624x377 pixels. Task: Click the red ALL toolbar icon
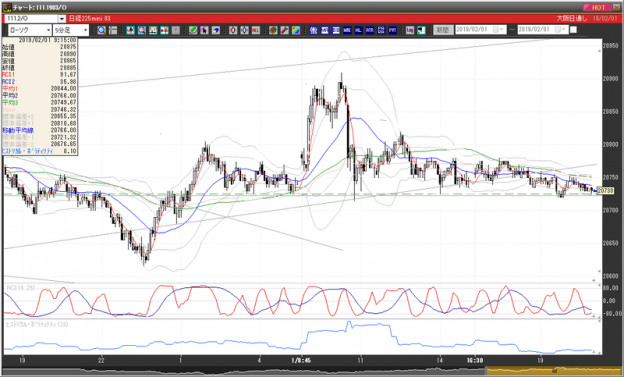click(x=255, y=30)
